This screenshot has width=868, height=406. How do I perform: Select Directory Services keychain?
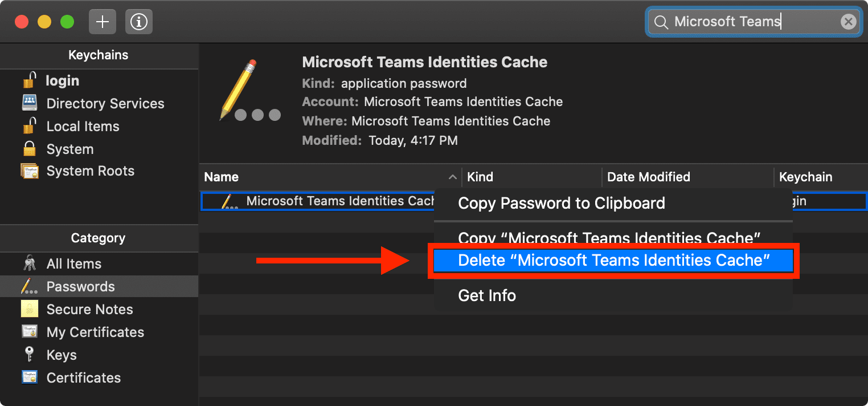105,104
